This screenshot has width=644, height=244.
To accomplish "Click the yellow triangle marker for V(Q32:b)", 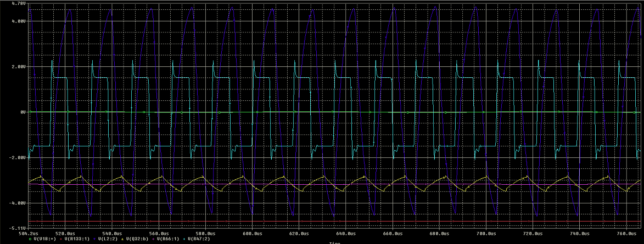I will pos(122,239).
